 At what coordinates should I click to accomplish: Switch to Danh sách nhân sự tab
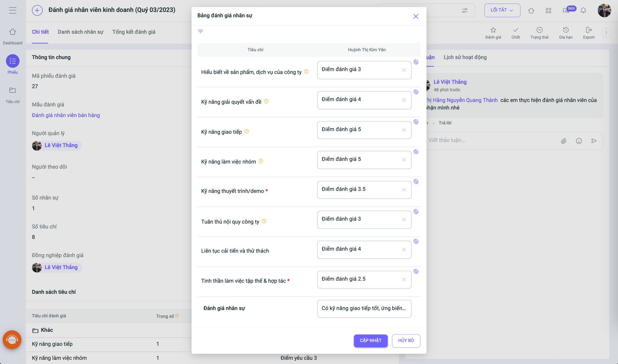80,32
